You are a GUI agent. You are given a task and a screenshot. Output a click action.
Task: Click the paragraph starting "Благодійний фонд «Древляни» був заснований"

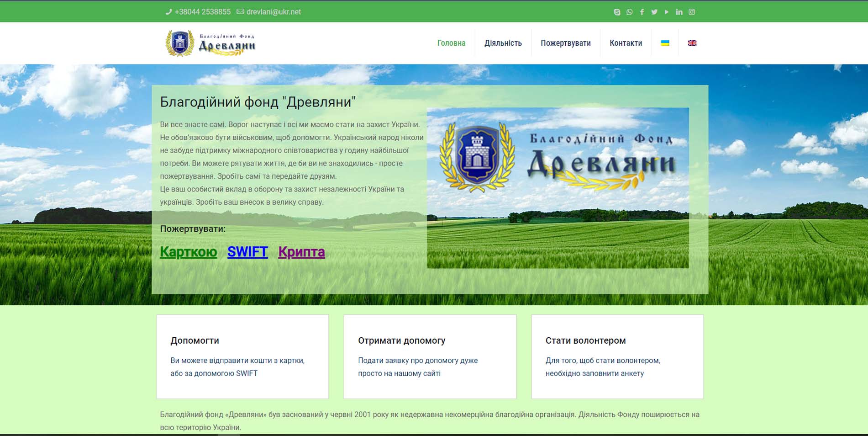click(x=430, y=421)
